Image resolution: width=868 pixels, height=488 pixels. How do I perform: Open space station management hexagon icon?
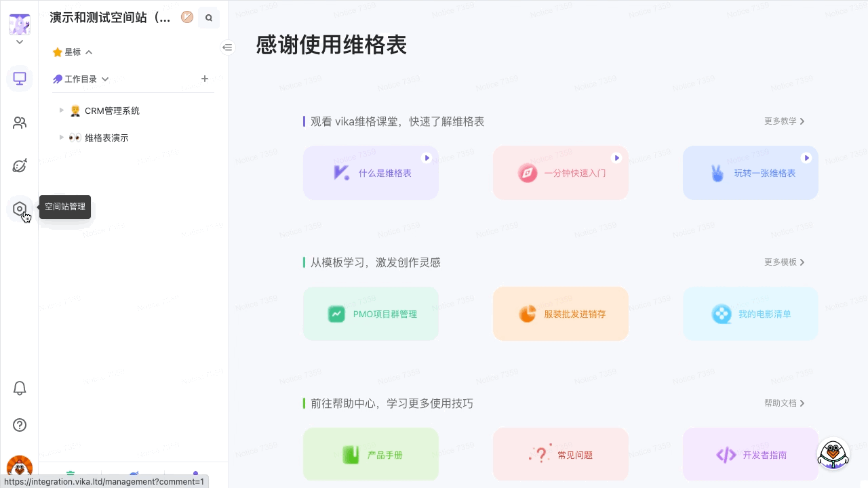pyautogui.click(x=20, y=209)
